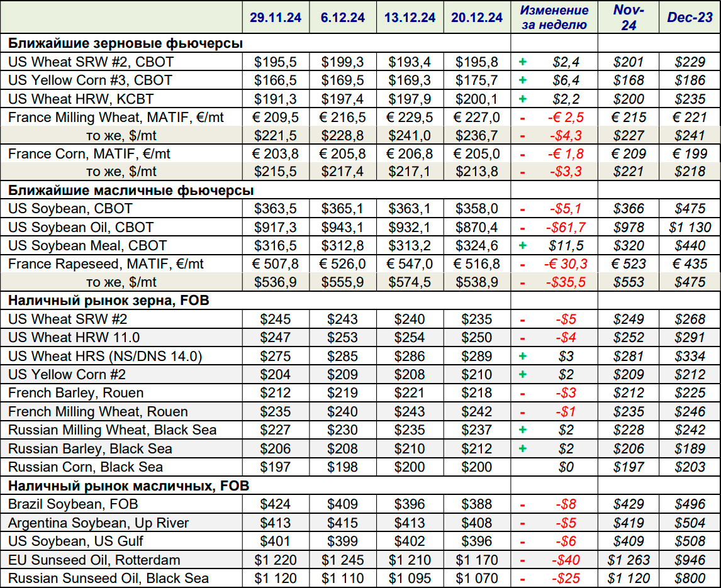
Task: Select the -$40 EU Sunseed Oil change
Action: pos(566,560)
